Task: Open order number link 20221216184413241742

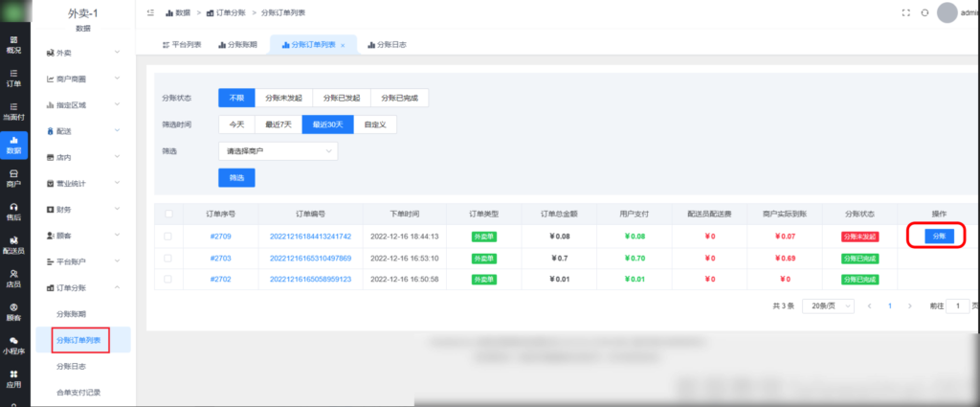Action: point(310,236)
